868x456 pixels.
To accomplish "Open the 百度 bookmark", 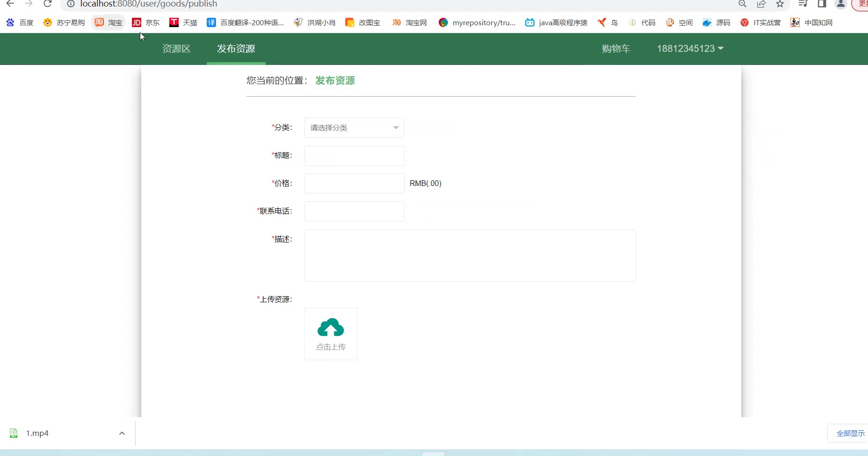I will pyautogui.click(x=20, y=22).
